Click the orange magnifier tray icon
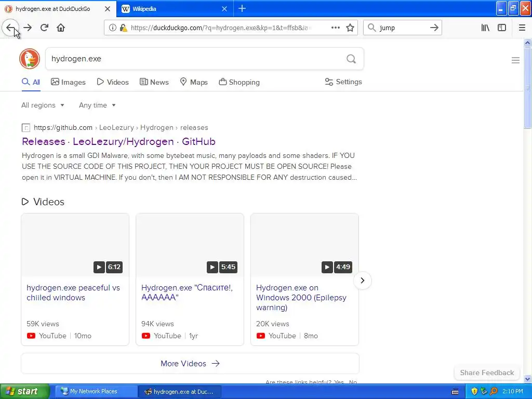The width and height of the screenshot is (532, 399). pyautogui.click(x=494, y=391)
